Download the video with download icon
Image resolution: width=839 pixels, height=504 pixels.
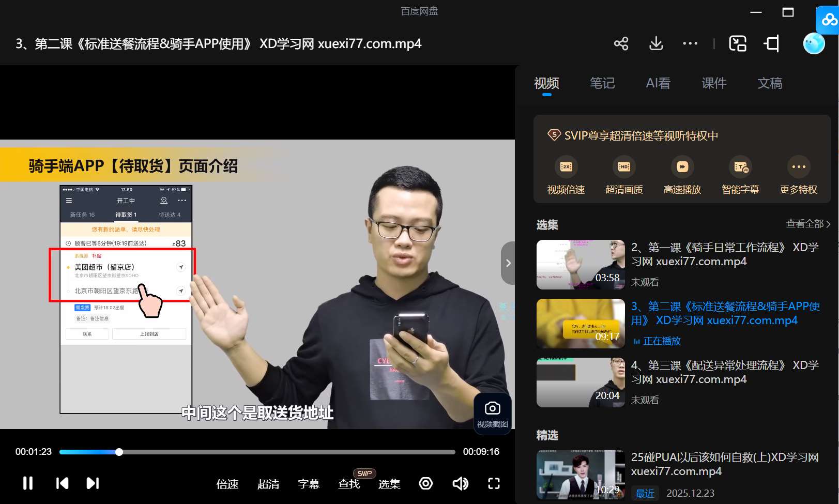656,43
